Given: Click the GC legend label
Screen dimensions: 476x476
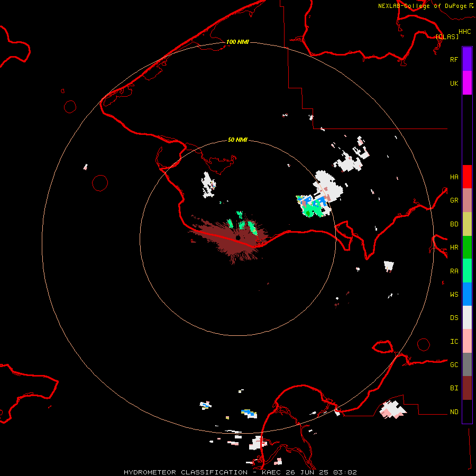Looking at the screenshot, I should [x=454, y=364].
